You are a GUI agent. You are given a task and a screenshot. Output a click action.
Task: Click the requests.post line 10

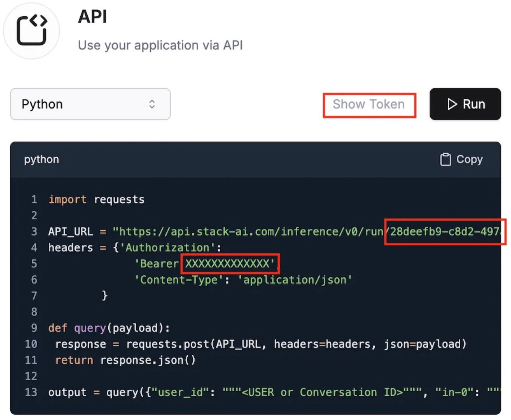tap(261, 344)
